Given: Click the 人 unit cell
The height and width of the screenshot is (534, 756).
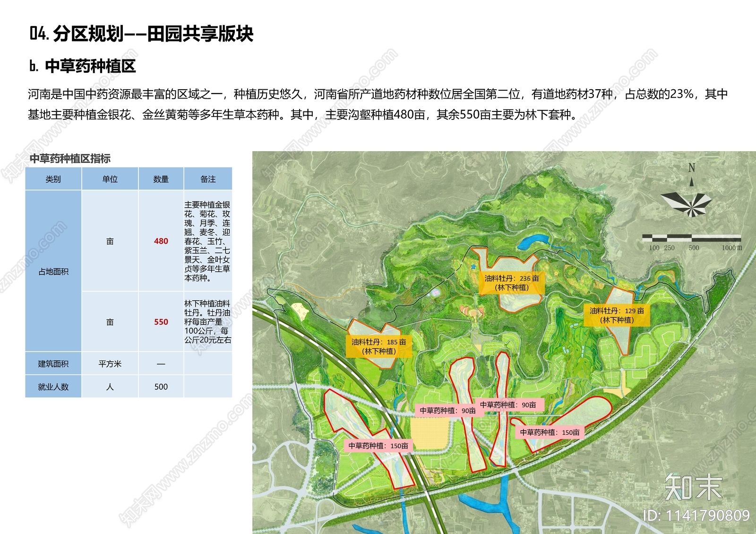Looking at the screenshot, I should click(x=110, y=387).
